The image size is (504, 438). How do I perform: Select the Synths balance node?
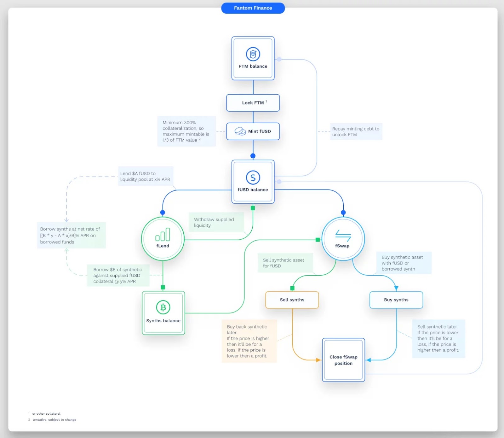[163, 313]
